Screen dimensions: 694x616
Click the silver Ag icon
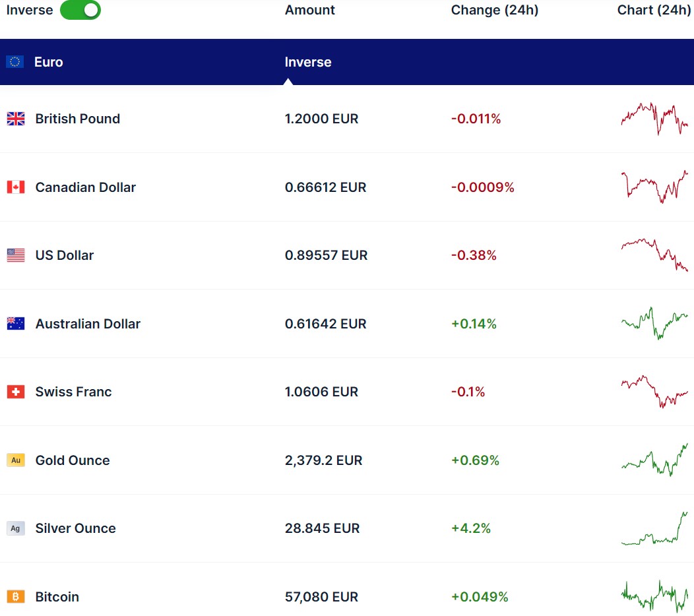(x=15, y=528)
